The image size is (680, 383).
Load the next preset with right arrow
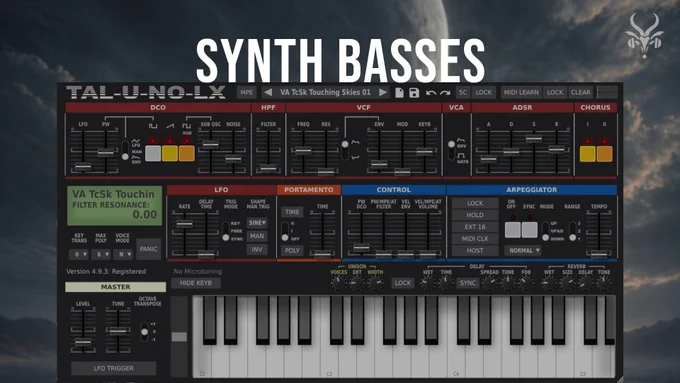click(x=382, y=92)
